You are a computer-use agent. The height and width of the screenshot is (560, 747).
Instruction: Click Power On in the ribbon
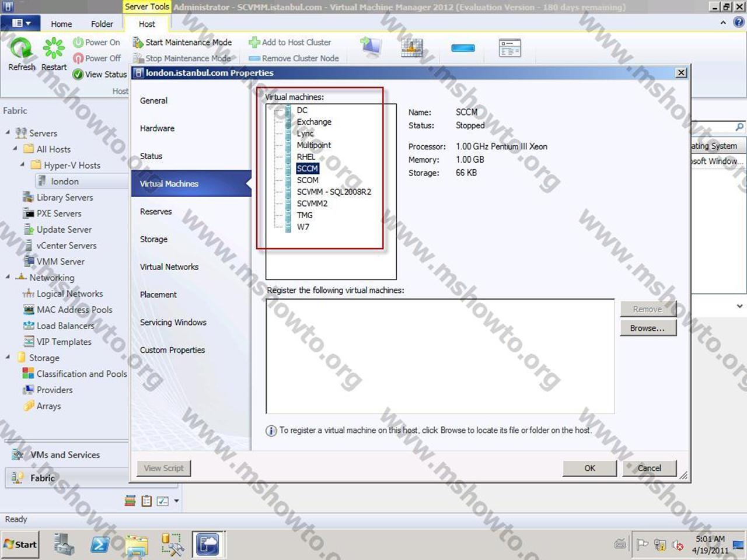tap(96, 42)
